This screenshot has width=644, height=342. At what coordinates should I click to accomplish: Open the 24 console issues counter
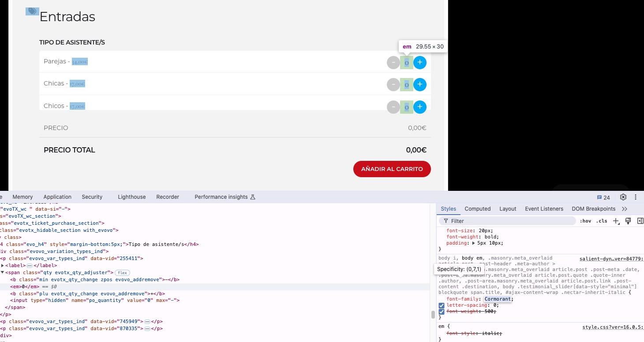tap(603, 197)
